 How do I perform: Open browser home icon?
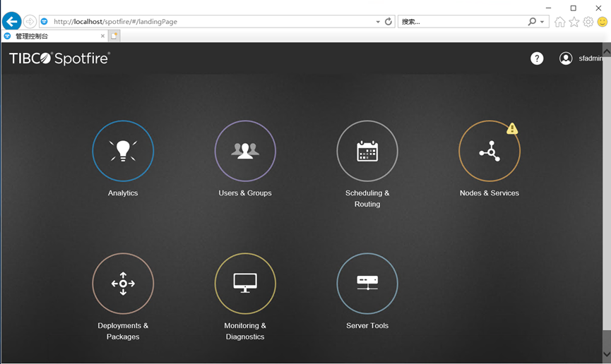560,22
